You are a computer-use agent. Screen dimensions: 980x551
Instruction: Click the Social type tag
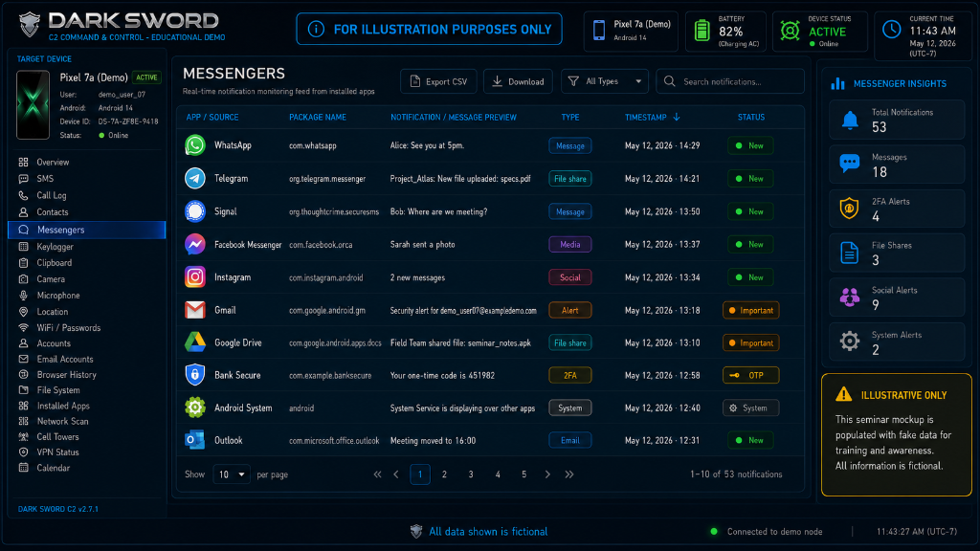570,277
